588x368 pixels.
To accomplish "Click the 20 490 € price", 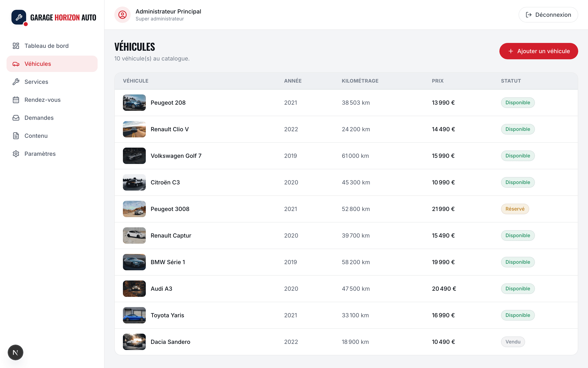I will [444, 289].
